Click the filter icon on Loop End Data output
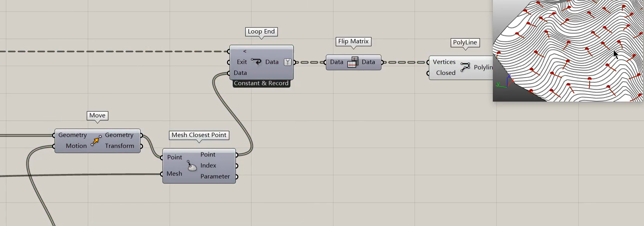The height and width of the screenshot is (226, 644). [288, 62]
